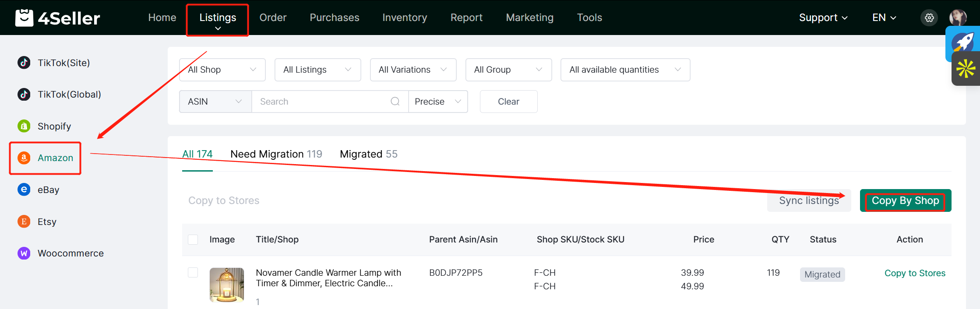Click the Sync listings button

[x=809, y=200]
